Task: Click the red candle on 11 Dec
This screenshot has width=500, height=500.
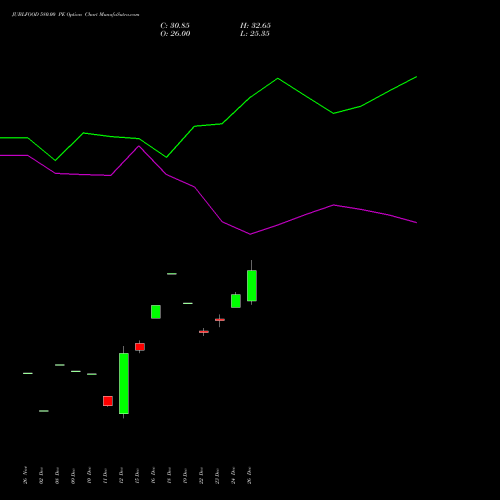Action: tap(108, 401)
